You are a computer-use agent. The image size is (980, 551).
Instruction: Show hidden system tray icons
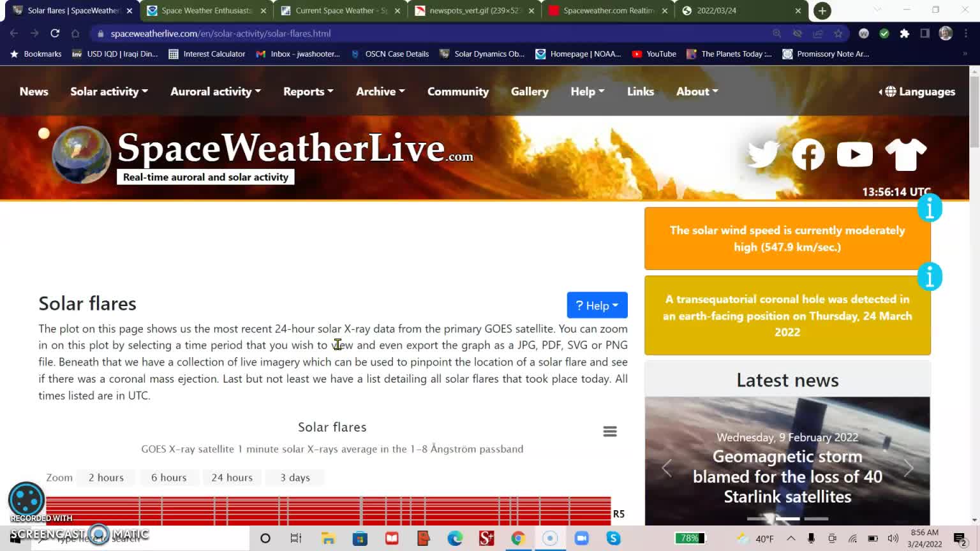[791, 538]
